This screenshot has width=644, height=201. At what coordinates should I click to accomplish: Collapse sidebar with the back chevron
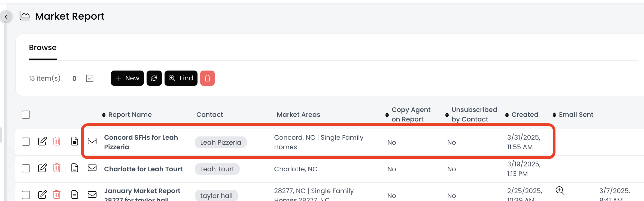click(6, 17)
